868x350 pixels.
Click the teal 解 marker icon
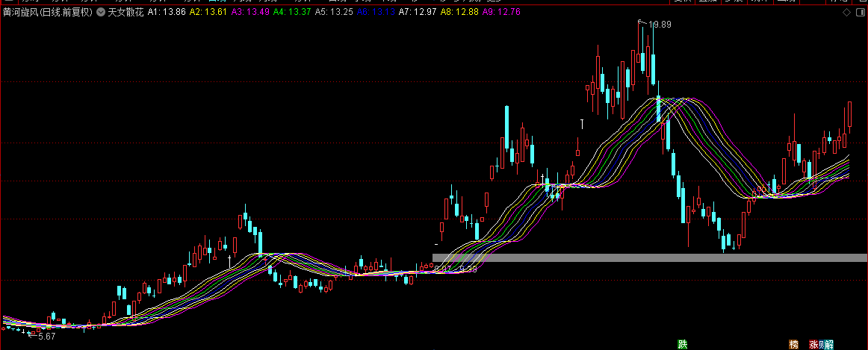(x=829, y=345)
